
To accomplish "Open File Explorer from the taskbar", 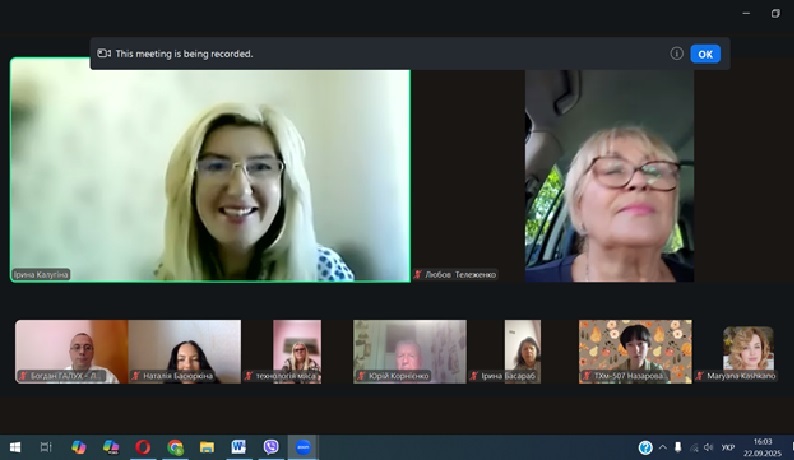I will [x=207, y=447].
